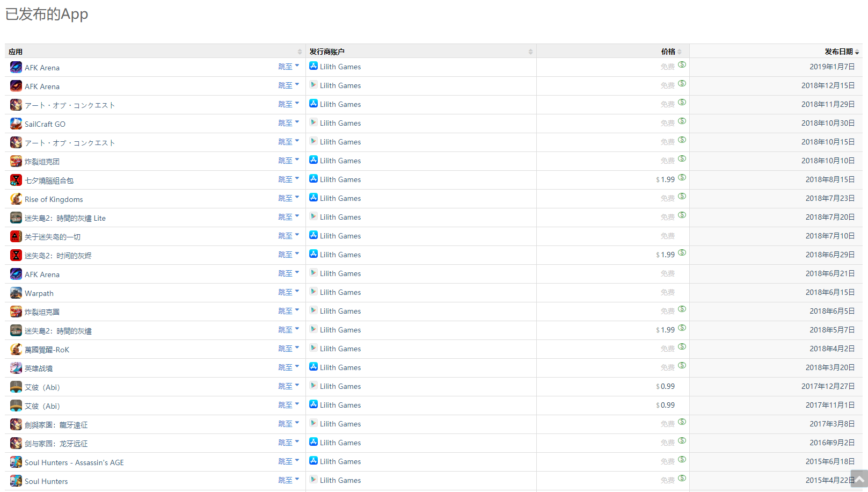Sort table by 应用 column header
The height and width of the screenshot is (492, 868).
pyautogui.click(x=16, y=52)
